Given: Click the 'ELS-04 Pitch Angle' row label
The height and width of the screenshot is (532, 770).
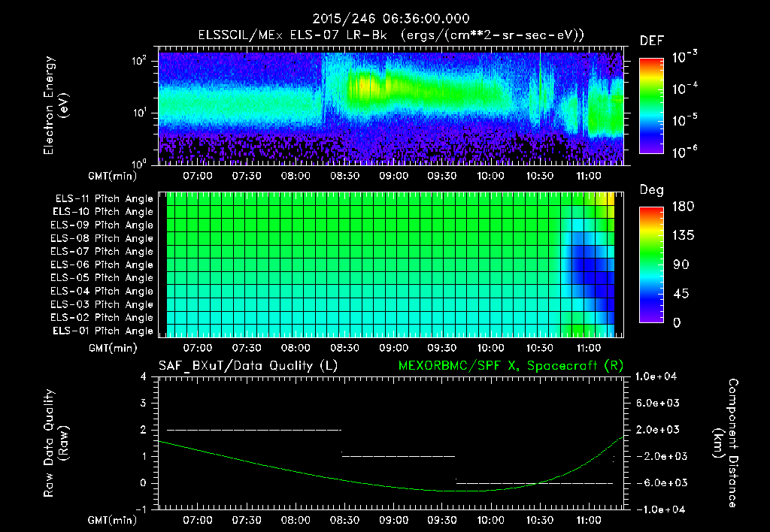Looking at the screenshot, I should point(102,291).
